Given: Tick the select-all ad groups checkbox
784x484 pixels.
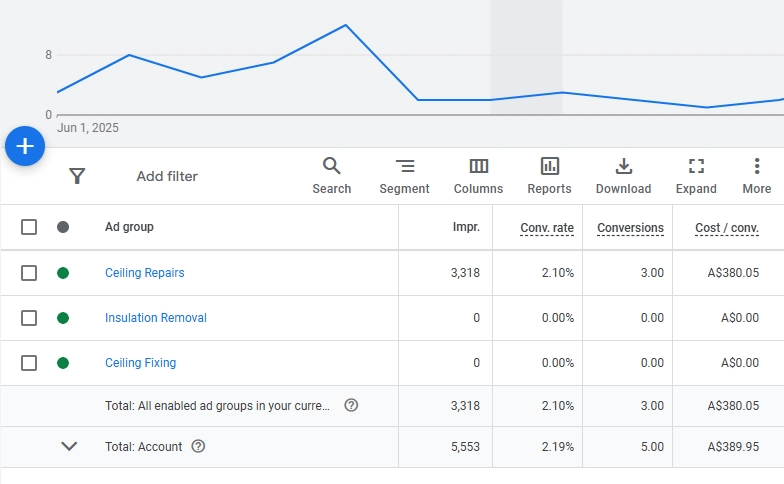Looking at the screenshot, I should coord(29,227).
